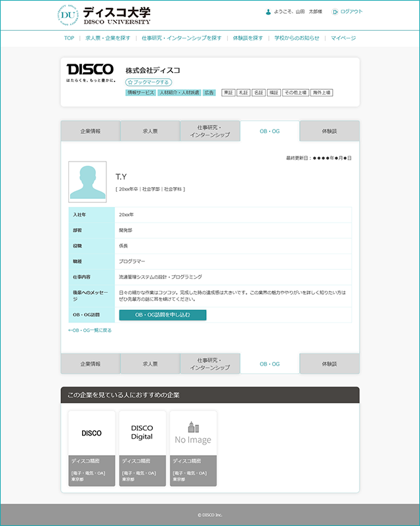This screenshot has width=420, height=526.
Task: Click © DISCO Inc. footer text
Action: (x=210, y=515)
